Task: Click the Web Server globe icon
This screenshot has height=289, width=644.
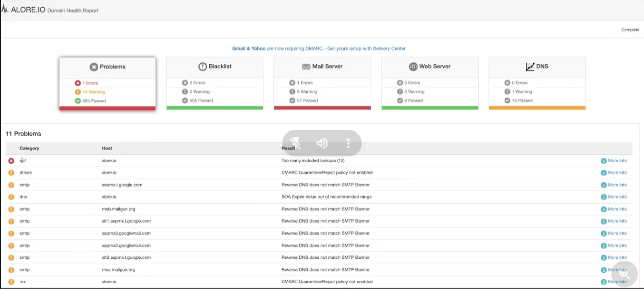Action: tap(413, 67)
